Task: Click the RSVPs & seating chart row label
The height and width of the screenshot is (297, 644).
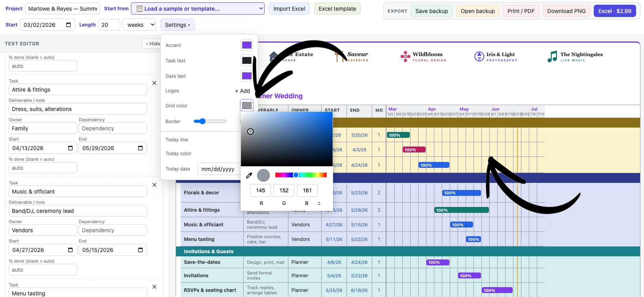Action: tap(210, 290)
